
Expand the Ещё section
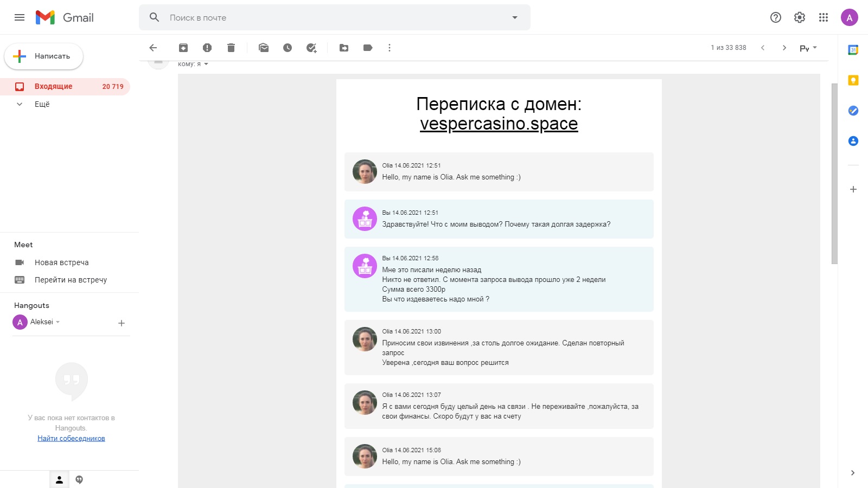click(42, 104)
